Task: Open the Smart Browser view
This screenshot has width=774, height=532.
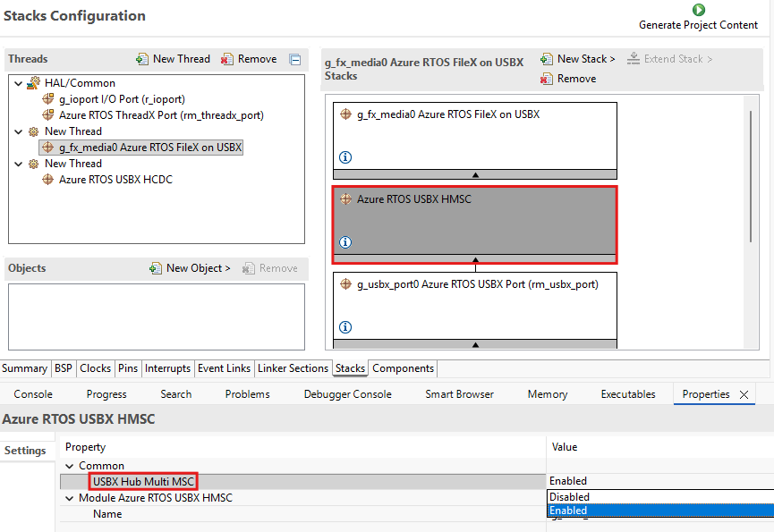Action: click(x=460, y=394)
